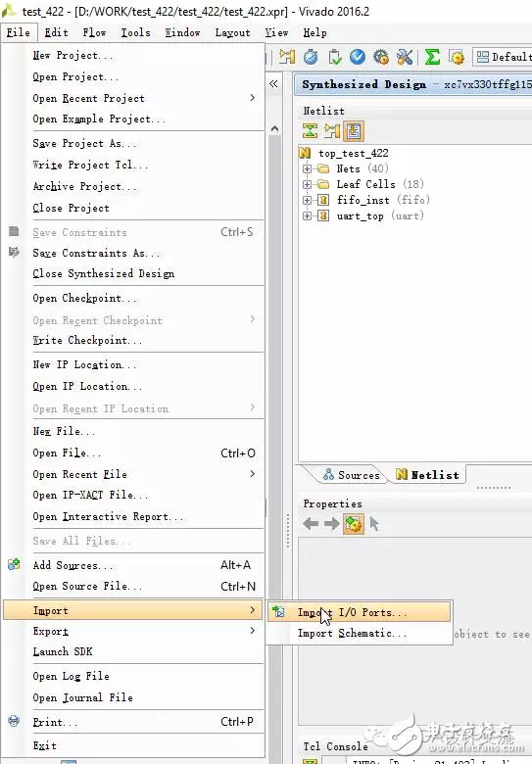The image size is (532, 764).
Task: Click the printer icon beside Print
Action: pos(14,721)
